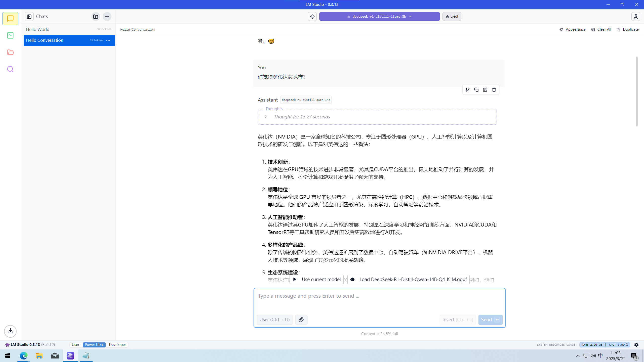Screen dimensions: 644x362
Task: Open volume control in tray
Action: coord(593,355)
